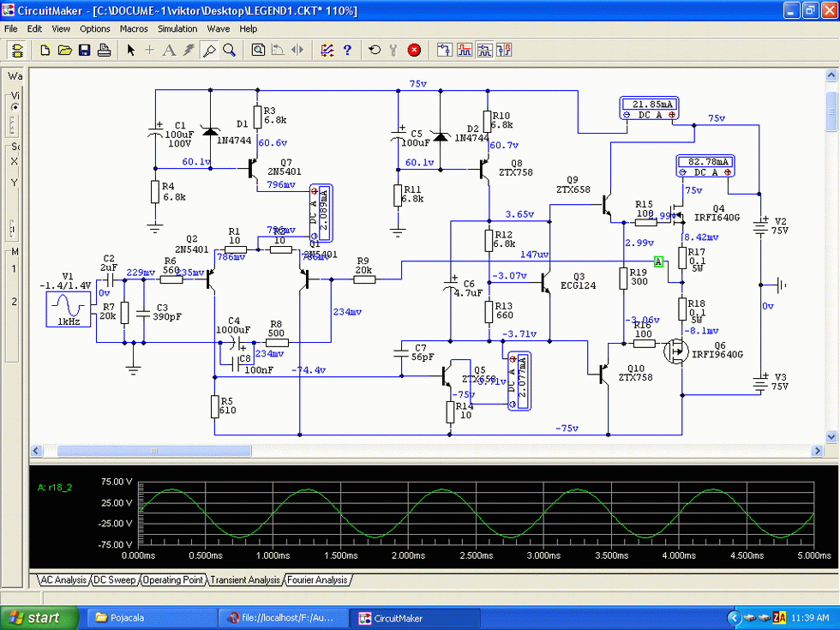
Task: Expand hidden system tray icons arrow
Action: 734,618
